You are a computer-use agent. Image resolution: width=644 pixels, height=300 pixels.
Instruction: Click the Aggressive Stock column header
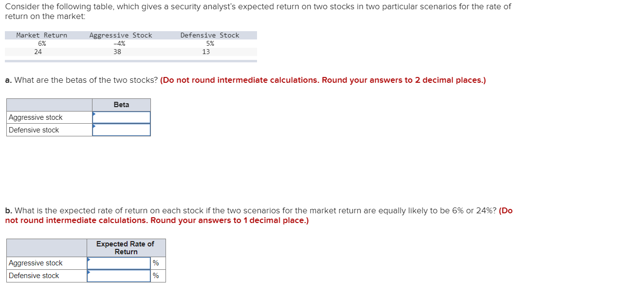tap(121, 35)
